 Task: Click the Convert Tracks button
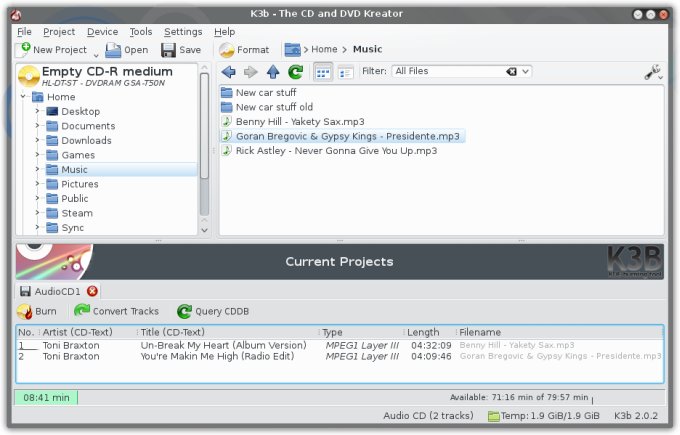pyautogui.click(x=116, y=311)
